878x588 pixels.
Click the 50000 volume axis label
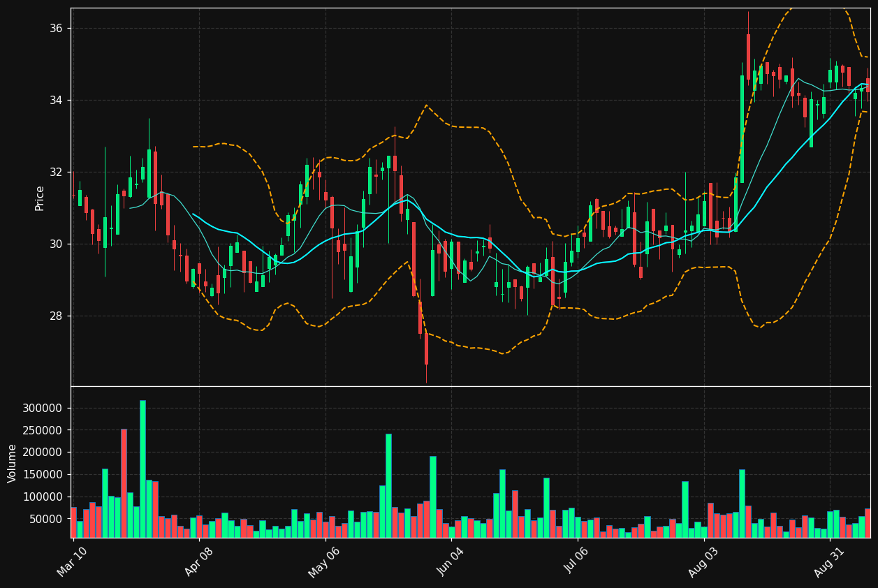46,520
